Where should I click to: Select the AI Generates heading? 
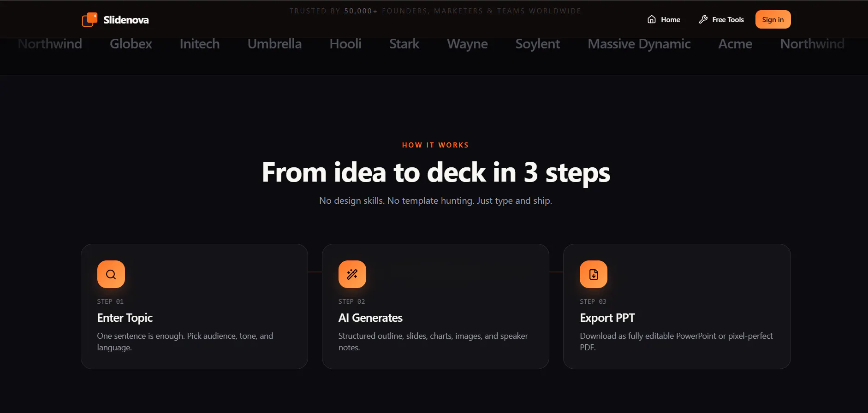point(370,318)
